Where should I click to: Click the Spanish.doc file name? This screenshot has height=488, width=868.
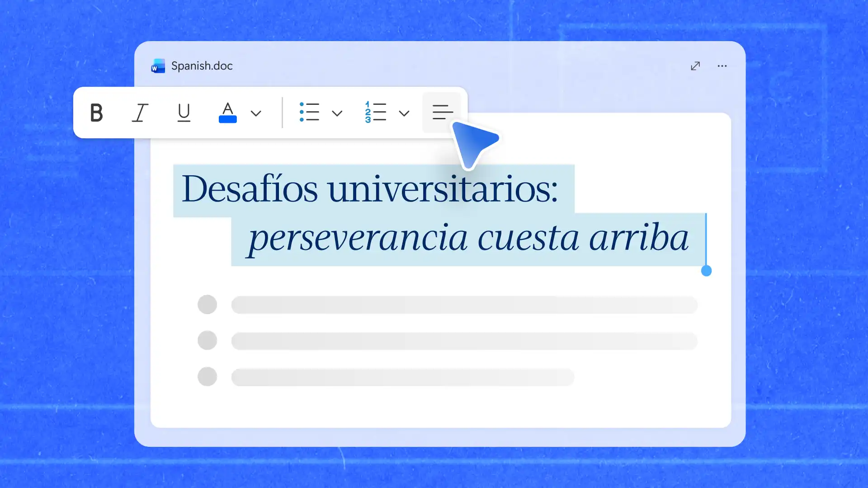pyautogui.click(x=202, y=66)
